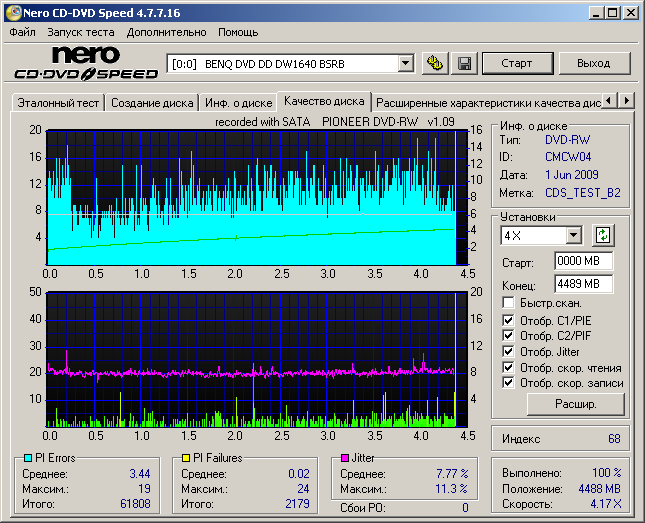Expand the 4 X speed dropdown
This screenshot has width=645, height=523.
pos(573,235)
